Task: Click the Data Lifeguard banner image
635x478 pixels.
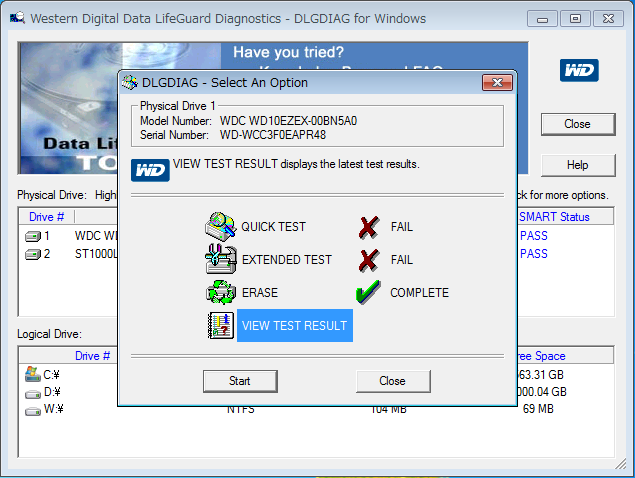Action: pos(69,108)
